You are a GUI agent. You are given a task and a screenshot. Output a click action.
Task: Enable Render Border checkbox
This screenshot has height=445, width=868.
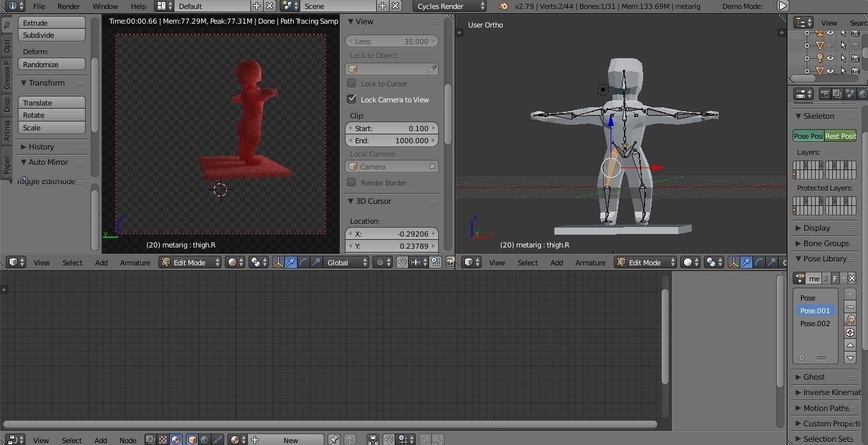point(351,182)
